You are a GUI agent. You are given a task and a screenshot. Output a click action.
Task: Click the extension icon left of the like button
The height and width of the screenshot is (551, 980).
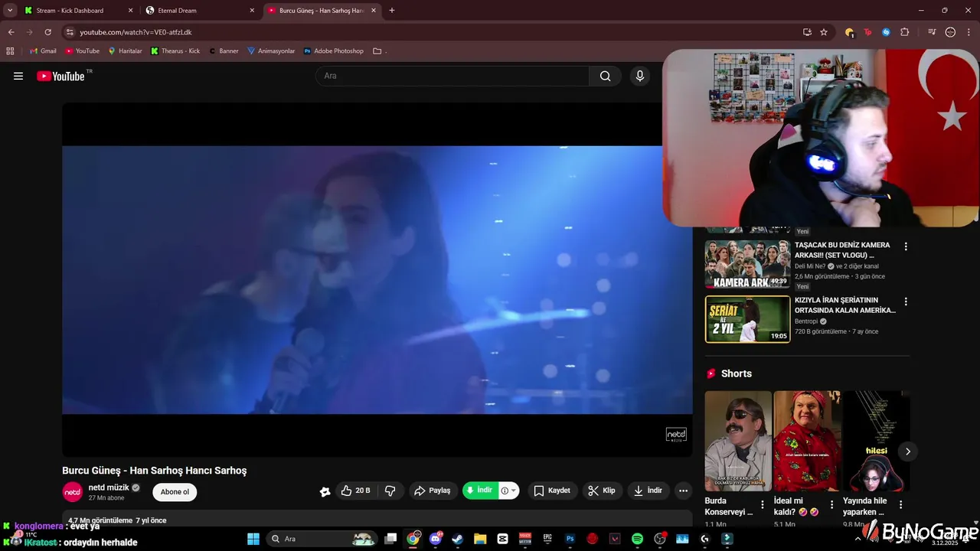point(325,491)
